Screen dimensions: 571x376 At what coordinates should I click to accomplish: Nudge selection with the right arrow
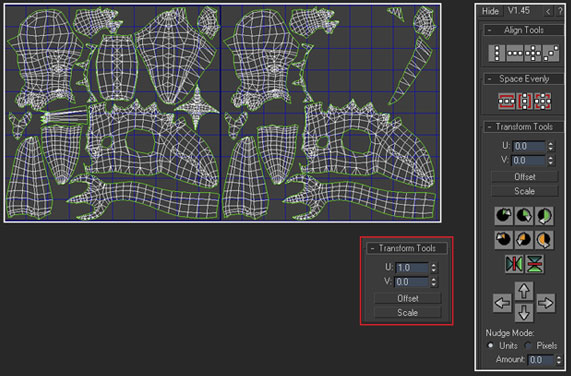[546, 303]
